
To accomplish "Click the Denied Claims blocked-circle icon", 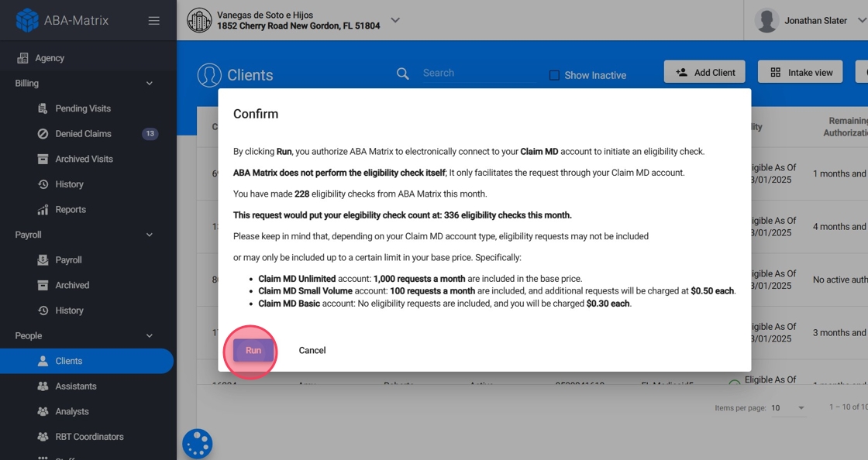I will pyautogui.click(x=43, y=134).
